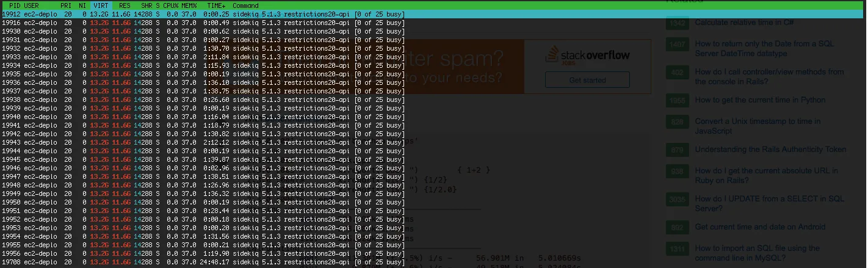
Task: Select process row with PID 19936
Action: pos(203,82)
